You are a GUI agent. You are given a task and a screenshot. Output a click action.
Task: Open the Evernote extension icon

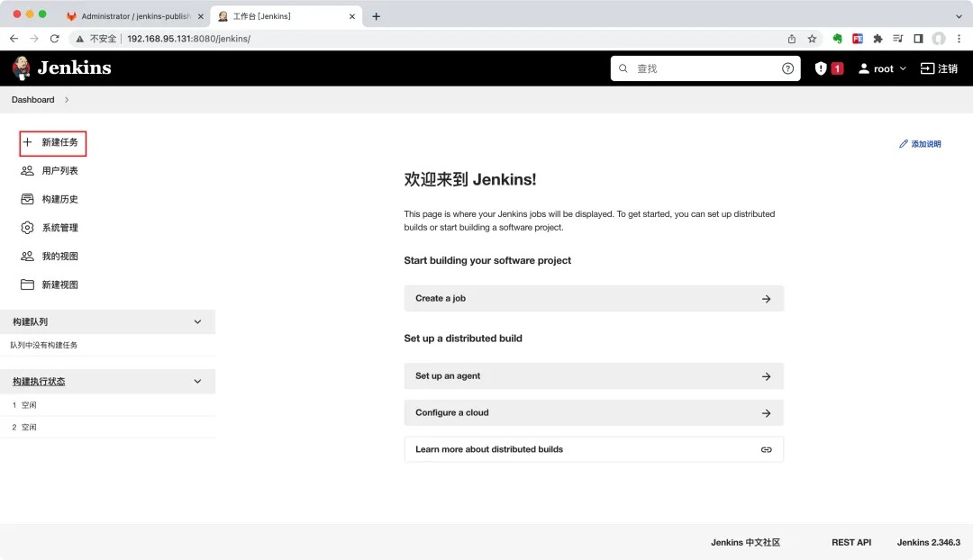pyautogui.click(x=837, y=39)
